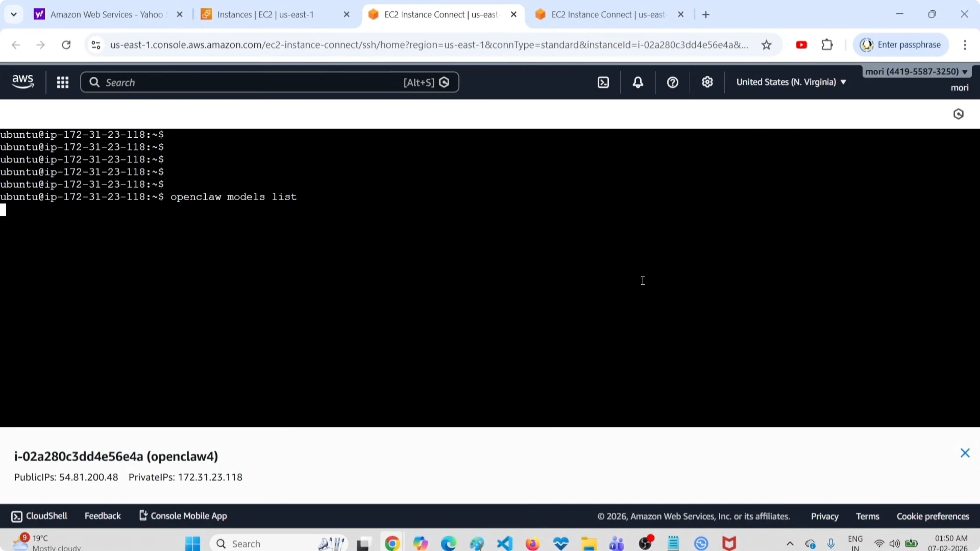Switch to Amazon Web Services Yahoo tab
Viewport: 980px width, 551px height.
click(107, 14)
